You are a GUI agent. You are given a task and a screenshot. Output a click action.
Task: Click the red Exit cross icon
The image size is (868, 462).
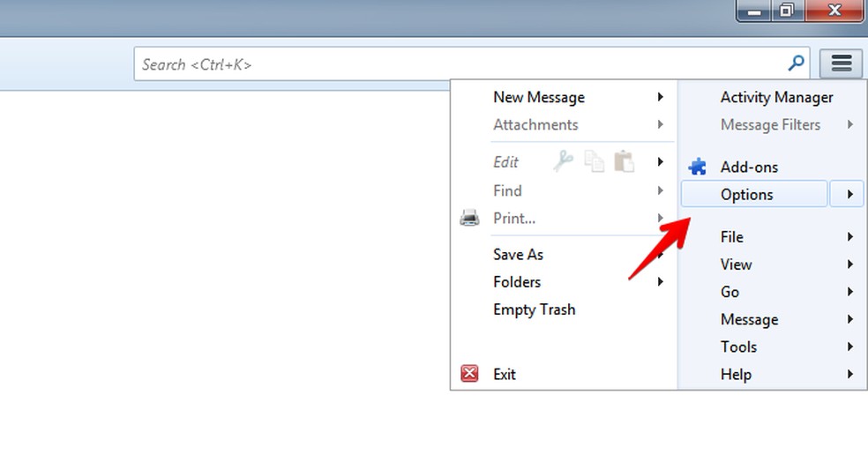click(x=469, y=374)
